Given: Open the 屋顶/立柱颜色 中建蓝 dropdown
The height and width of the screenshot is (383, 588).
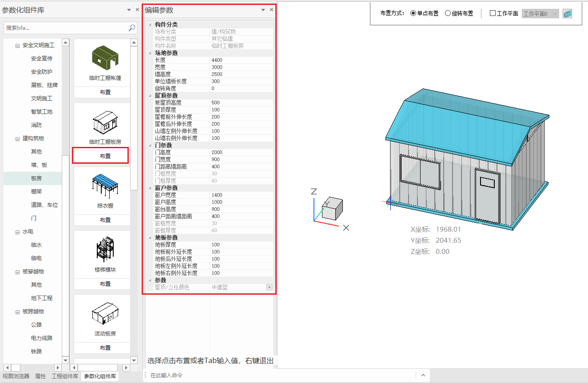Looking at the screenshot, I should (269, 288).
